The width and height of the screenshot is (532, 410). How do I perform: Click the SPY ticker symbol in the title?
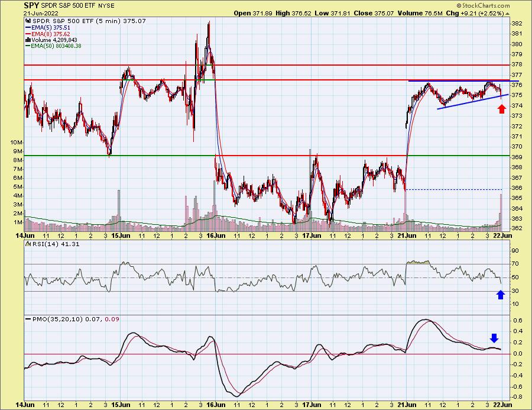tap(32, 5)
